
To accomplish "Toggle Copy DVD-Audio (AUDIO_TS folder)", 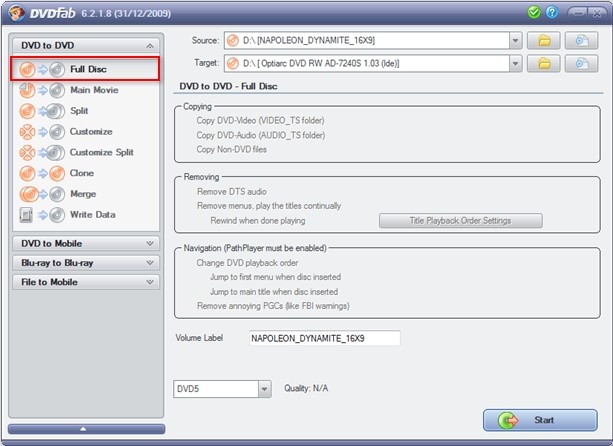I will [x=261, y=135].
